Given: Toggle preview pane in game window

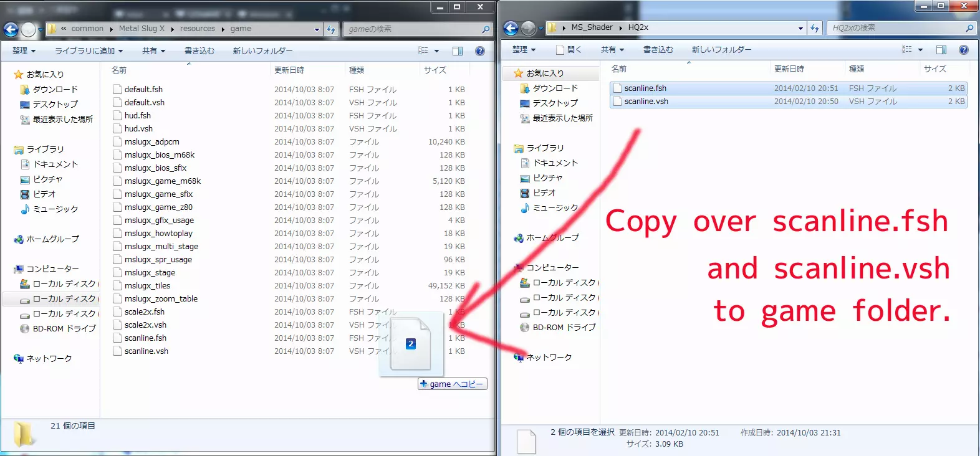Looking at the screenshot, I should click(458, 51).
